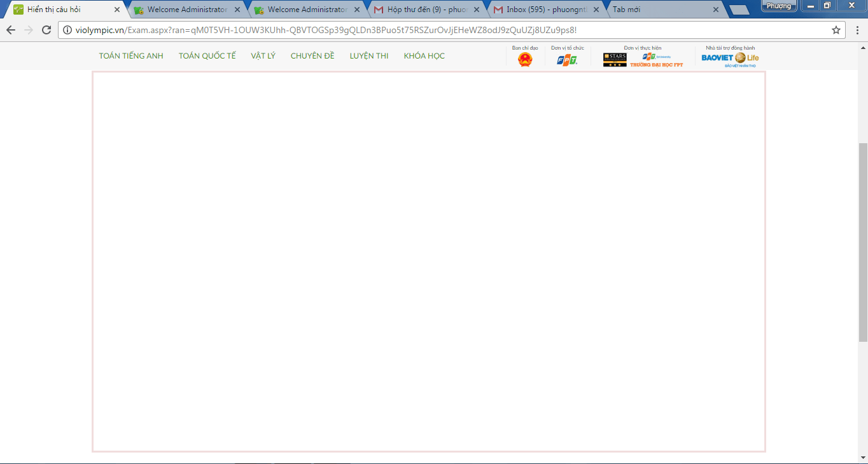Click the browser back arrow button

point(11,30)
